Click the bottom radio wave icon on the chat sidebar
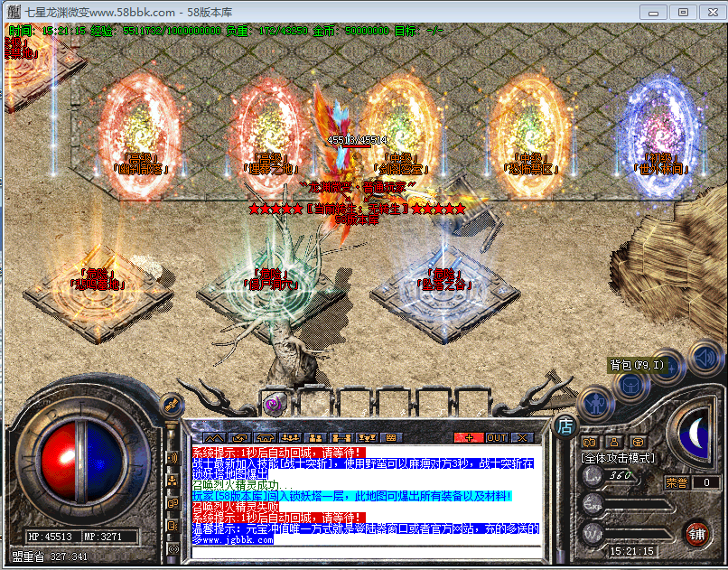728x570 pixels. [173, 549]
